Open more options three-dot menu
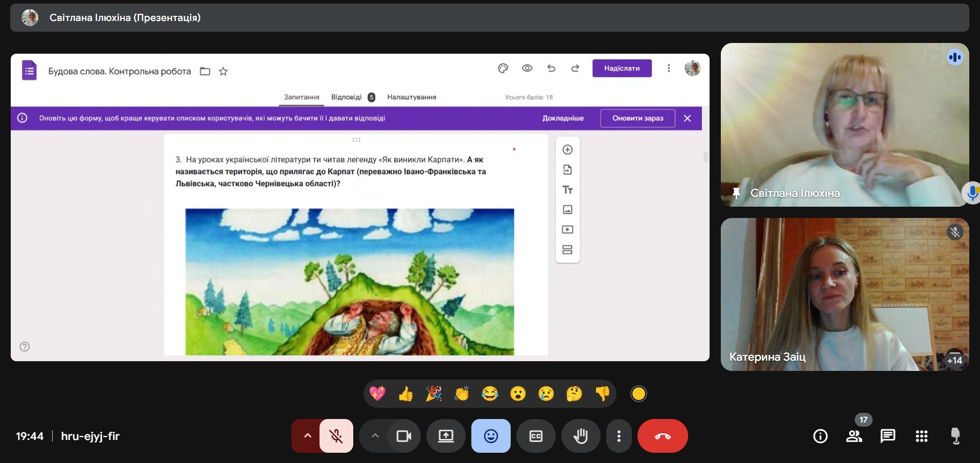Screen dimensions: 980x463 619,436
